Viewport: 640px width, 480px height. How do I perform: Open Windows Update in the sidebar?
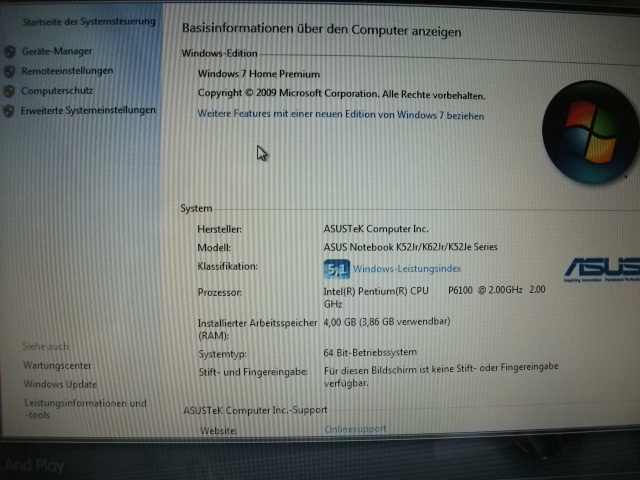click(x=61, y=384)
